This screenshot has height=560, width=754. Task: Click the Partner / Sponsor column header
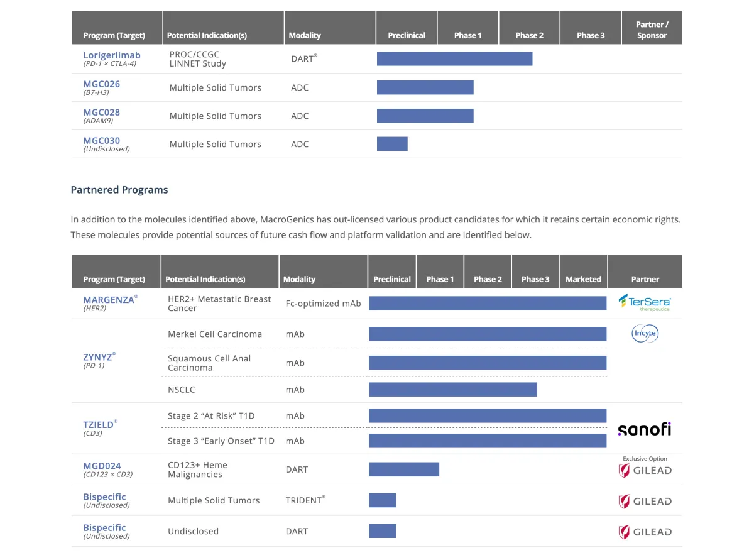(x=652, y=30)
